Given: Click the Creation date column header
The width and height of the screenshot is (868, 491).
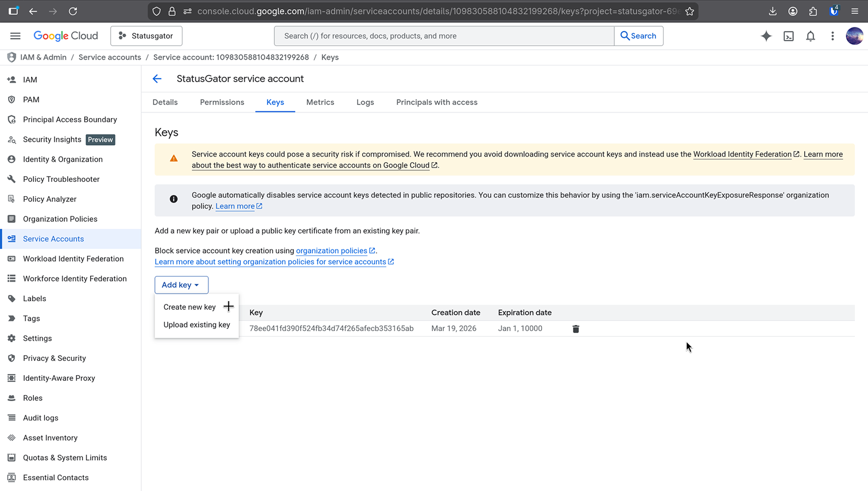Looking at the screenshot, I should click(x=456, y=313).
